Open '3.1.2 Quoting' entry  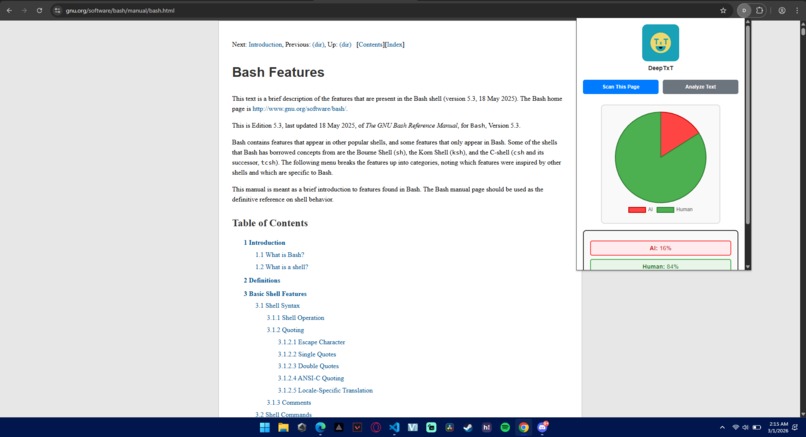pyautogui.click(x=285, y=330)
